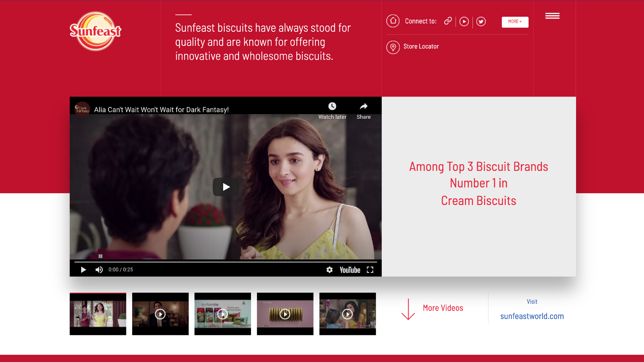Play video with large center play button
The height and width of the screenshot is (362, 644).
click(x=226, y=187)
